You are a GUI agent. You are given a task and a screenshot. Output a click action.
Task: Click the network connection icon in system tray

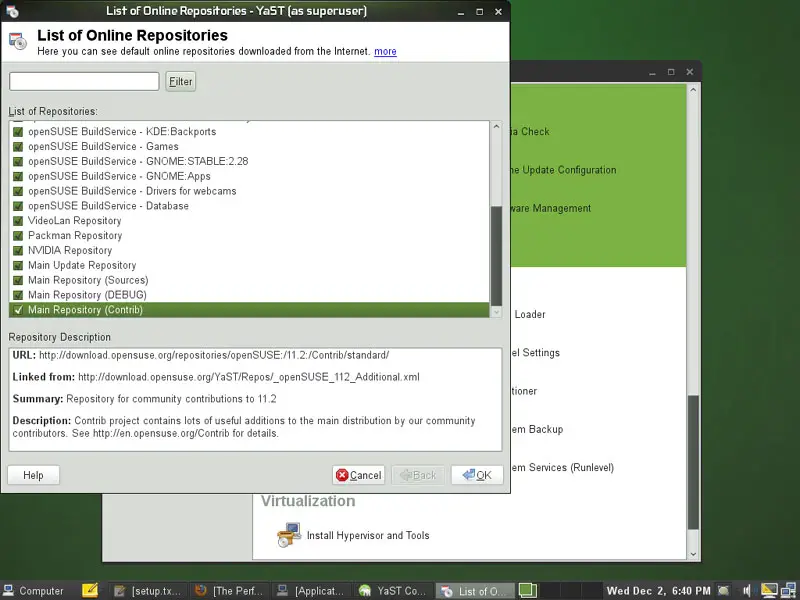(x=788, y=591)
